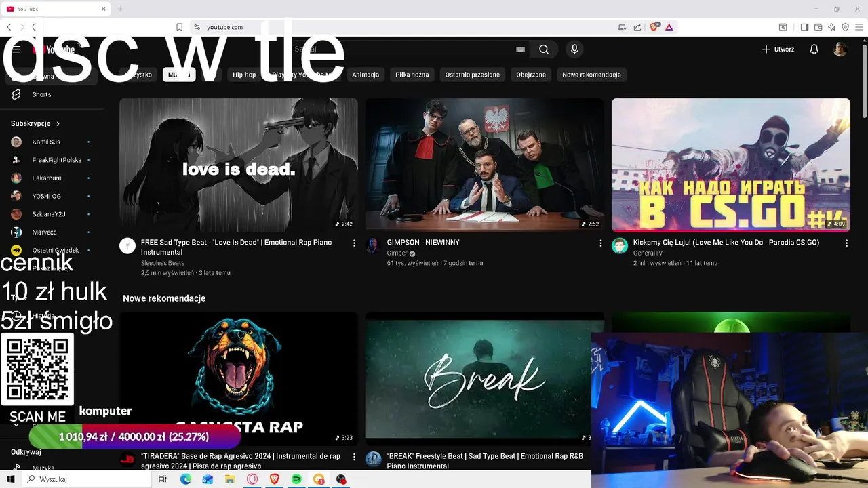Open new browser tab with plus button
868x488 pixels.
[x=120, y=9]
